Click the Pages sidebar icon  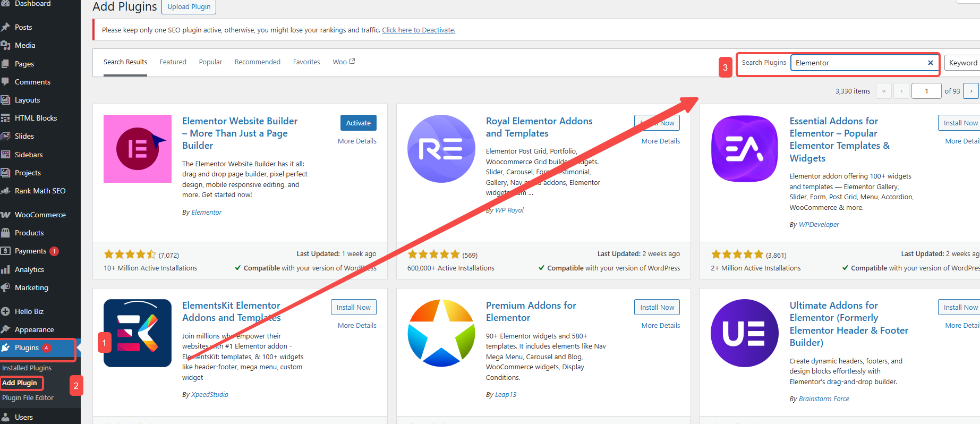[5, 64]
